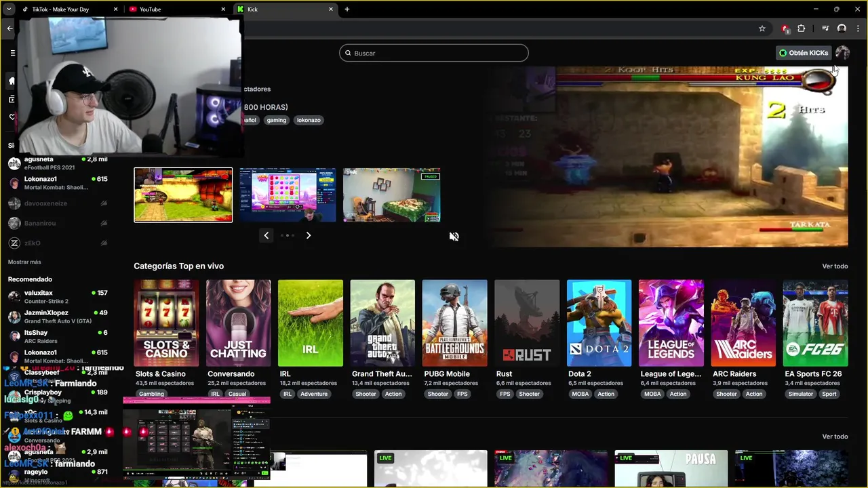The width and height of the screenshot is (868, 488).
Task: Select the Mortal Kombat featured thumbnail
Action: pos(183,195)
